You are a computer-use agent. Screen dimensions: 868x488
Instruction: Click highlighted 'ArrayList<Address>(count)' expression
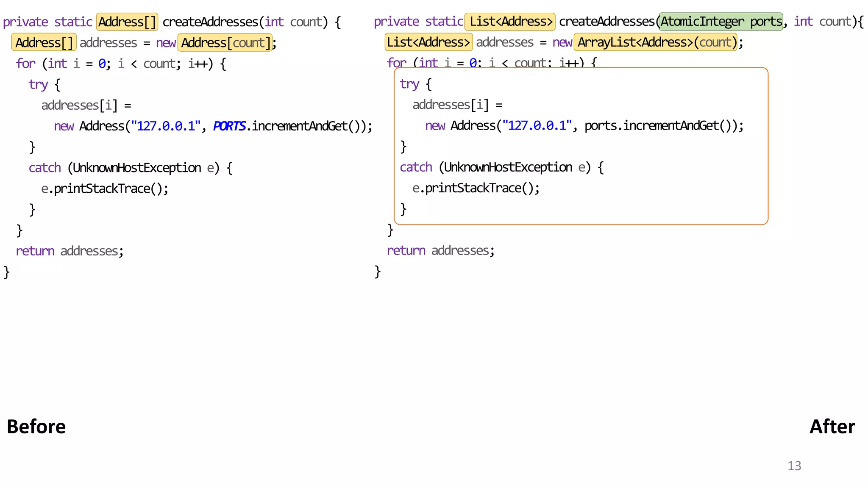pos(656,42)
